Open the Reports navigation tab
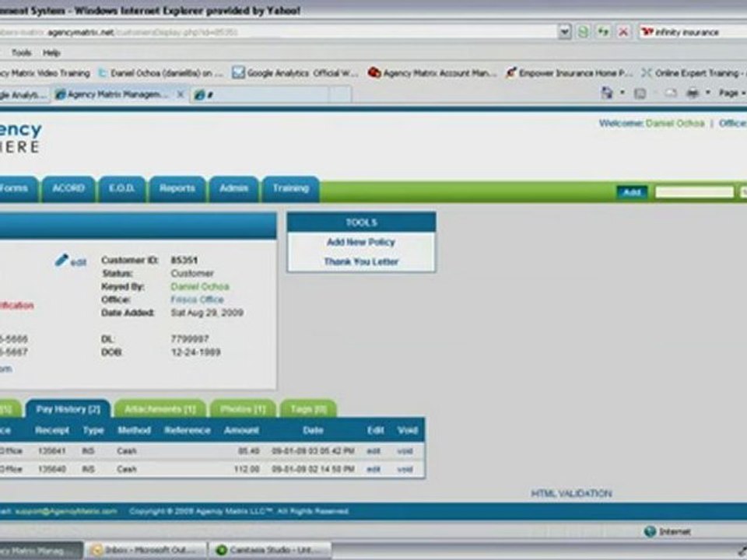 pyautogui.click(x=177, y=188)
